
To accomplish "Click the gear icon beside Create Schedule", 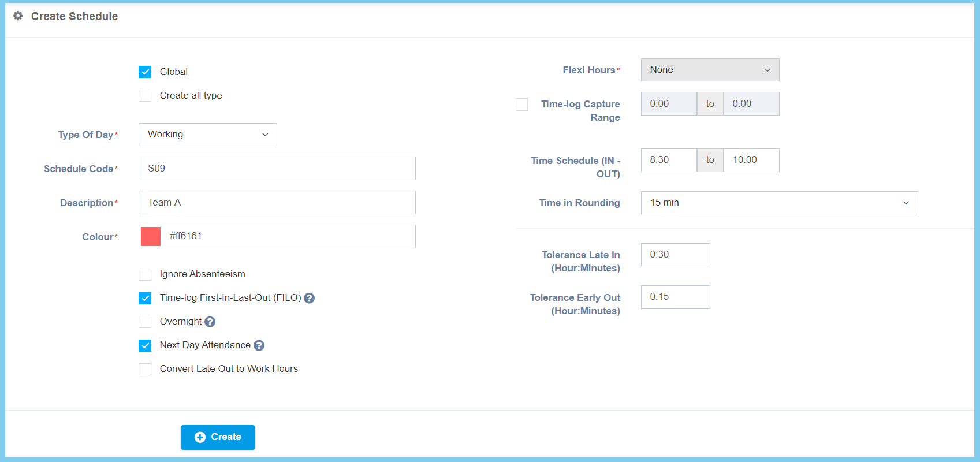I will pyautogui.click(x=18, y=16).
